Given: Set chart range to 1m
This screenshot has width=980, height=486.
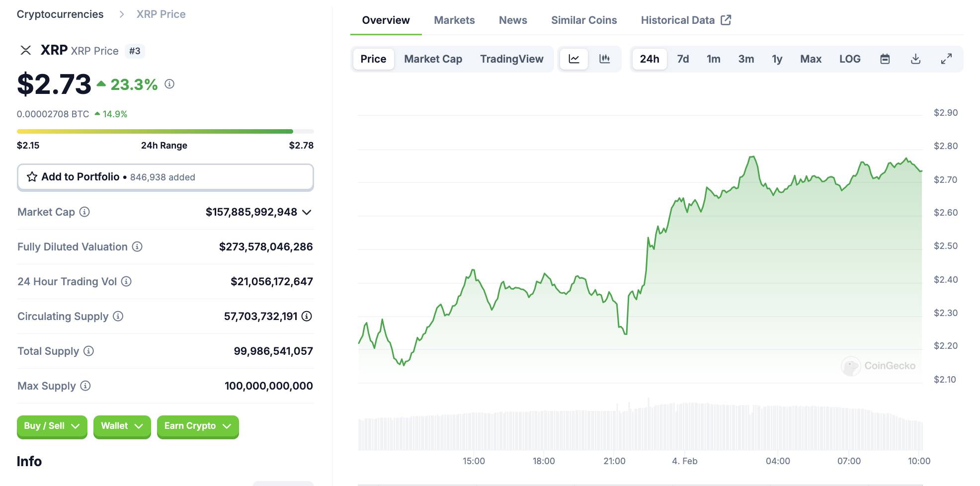Looking at the screenshot, I should pos(713,59).
